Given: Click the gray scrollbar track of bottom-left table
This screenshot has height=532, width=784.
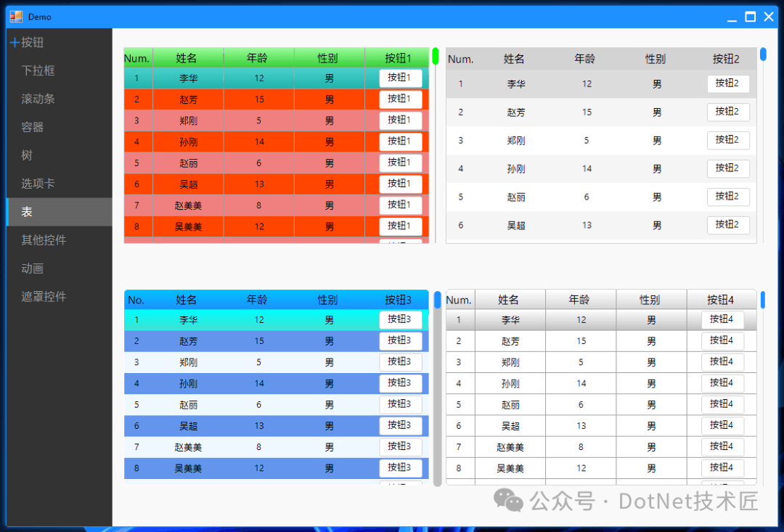Looking at the screenshot, I should coord(438,399).
